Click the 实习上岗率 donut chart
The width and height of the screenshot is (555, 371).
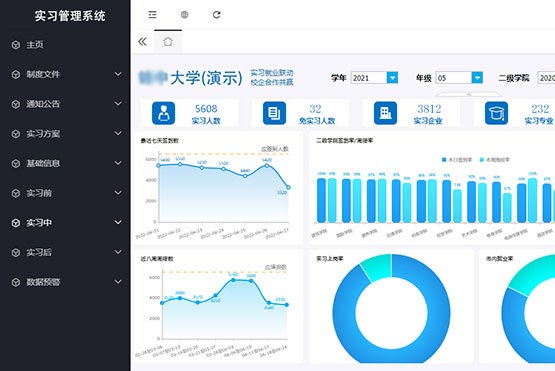click(391, 308)
